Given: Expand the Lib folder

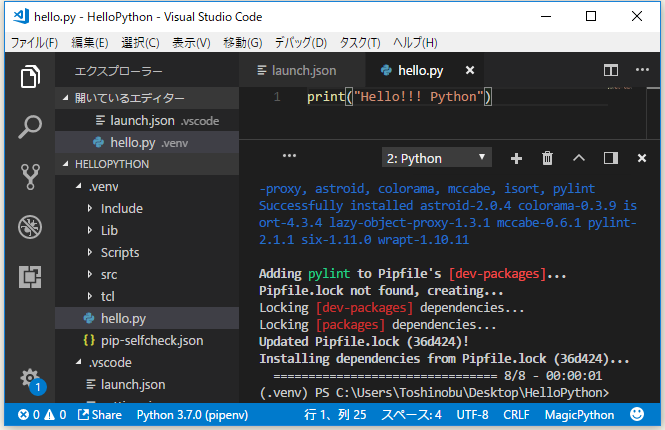Looking at the screenshot, I should tap(147, 231).
